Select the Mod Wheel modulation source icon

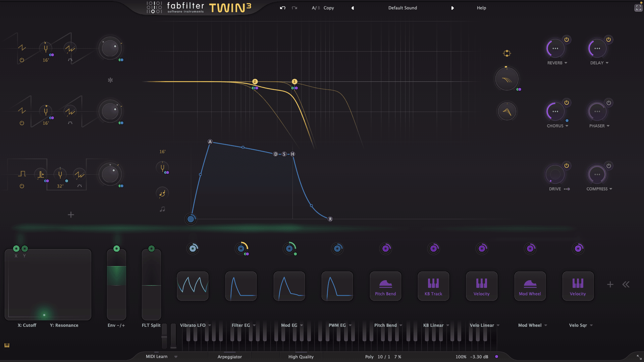click(530, 286)
